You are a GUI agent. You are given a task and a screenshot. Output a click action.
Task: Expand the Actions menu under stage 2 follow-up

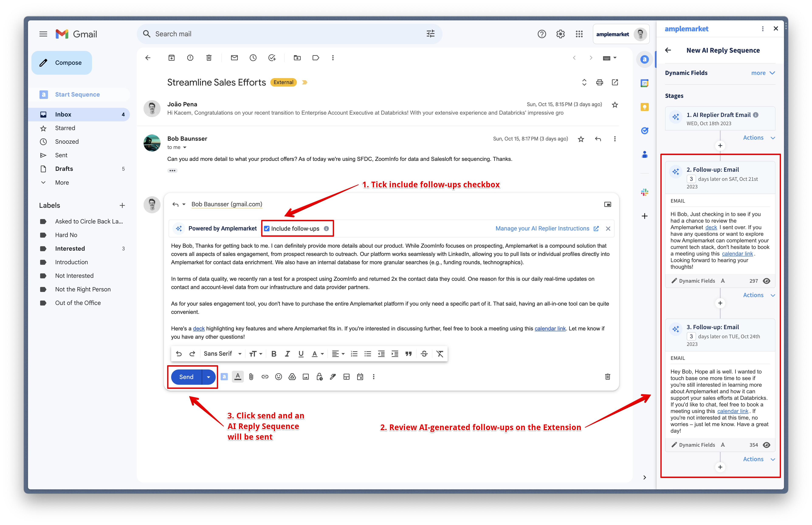click(759, 295)
